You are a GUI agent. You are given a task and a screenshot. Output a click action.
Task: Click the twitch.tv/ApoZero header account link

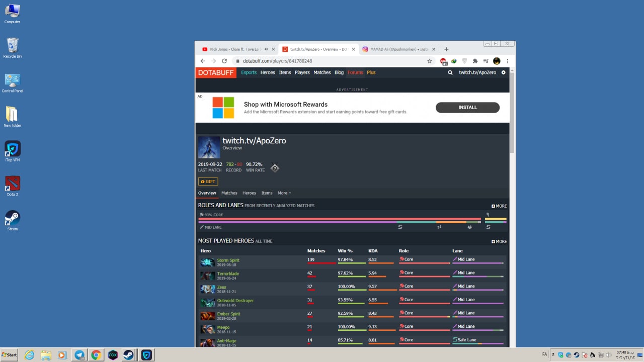tap(477, 72)
